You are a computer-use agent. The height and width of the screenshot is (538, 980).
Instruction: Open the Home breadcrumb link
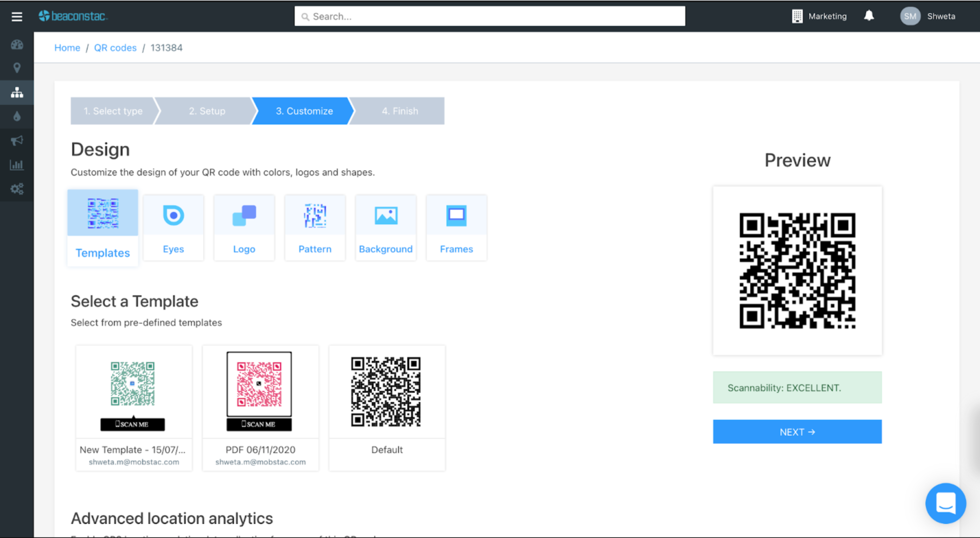coord(67,48)
